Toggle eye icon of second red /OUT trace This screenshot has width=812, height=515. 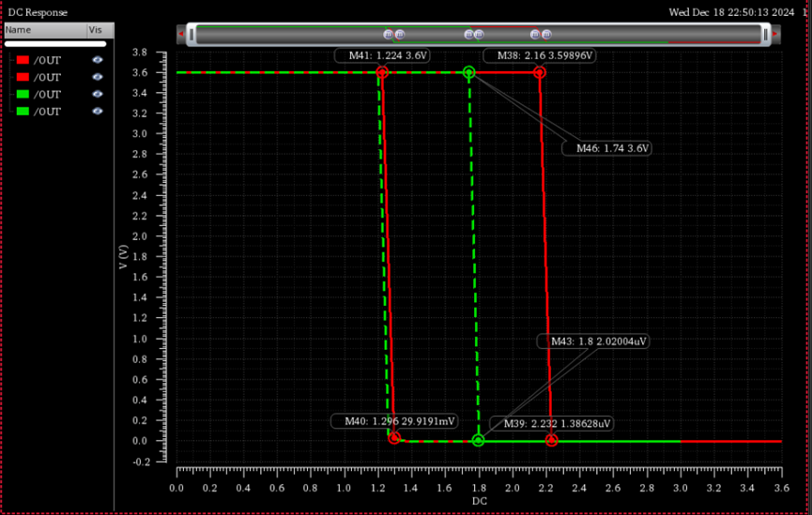point(98,77)
